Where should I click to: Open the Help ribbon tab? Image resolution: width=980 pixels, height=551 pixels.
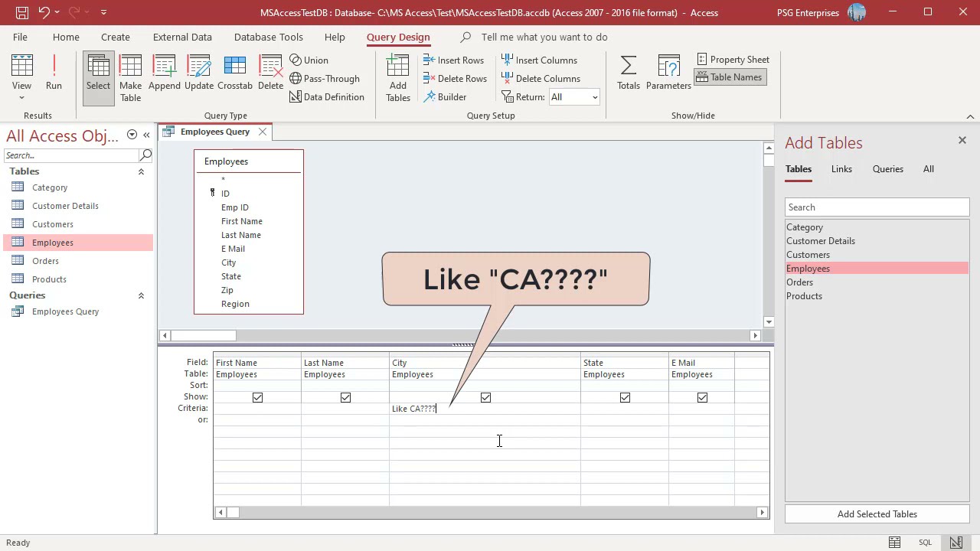click(335, 37)
